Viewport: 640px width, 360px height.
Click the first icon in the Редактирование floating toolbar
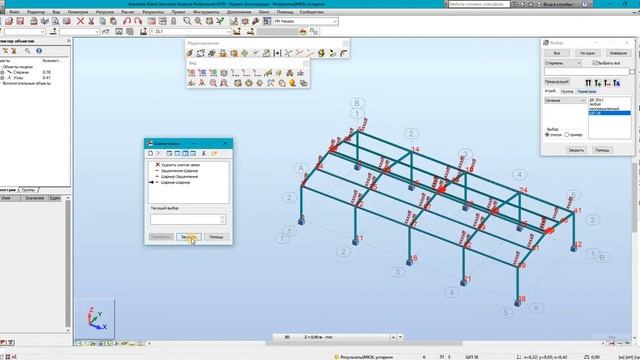coord(190,53)
